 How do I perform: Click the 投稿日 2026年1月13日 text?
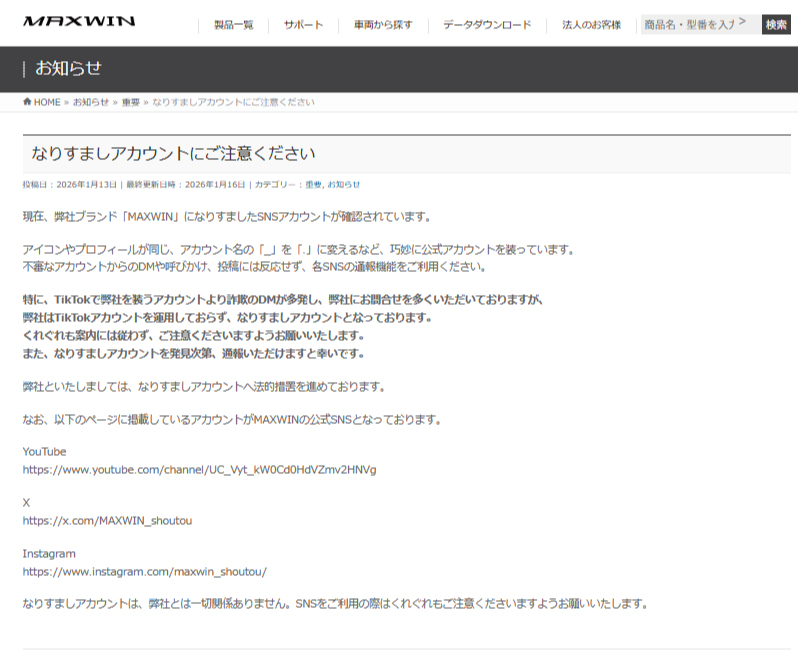tap(70, 185)
